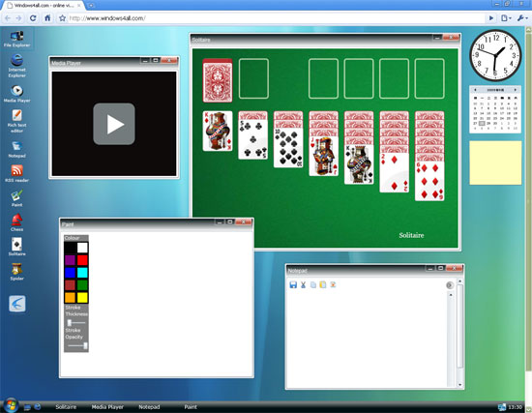Click the Stroke Opacity slider in Paint
532x413 pixels.
pyautogui.click(x=77, y=345)
